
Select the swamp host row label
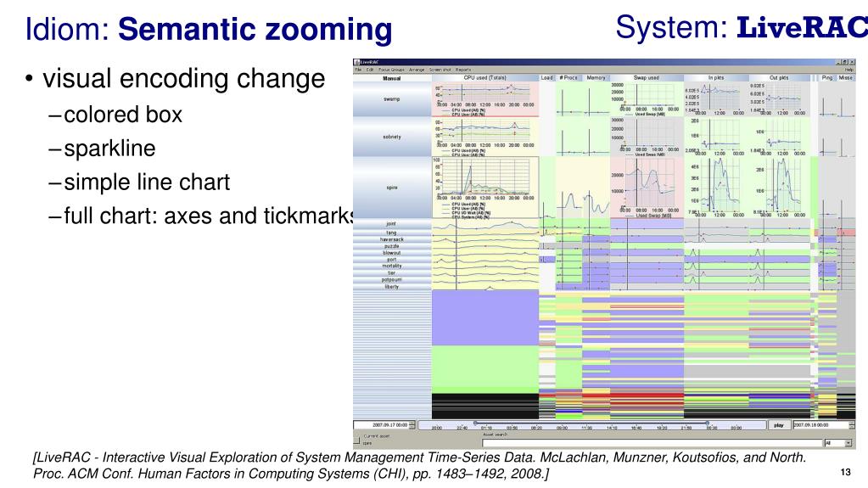(392, 99)
